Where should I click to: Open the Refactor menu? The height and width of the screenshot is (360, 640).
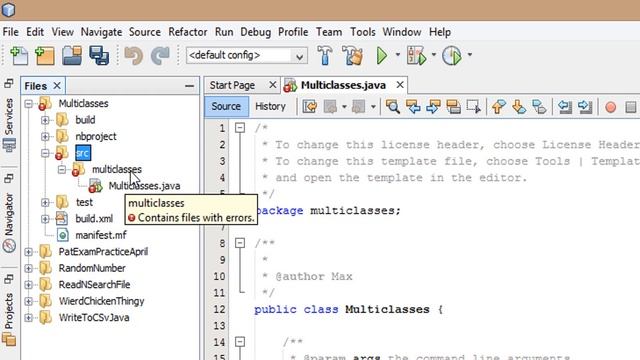tap(187, 32)
